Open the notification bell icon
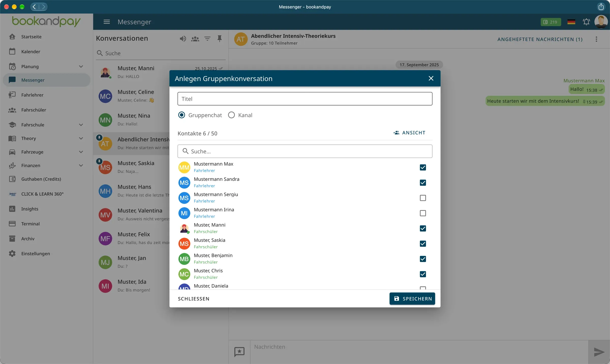Screen dimensions: 610x364 pyautogui.click(x=586, y=22)
